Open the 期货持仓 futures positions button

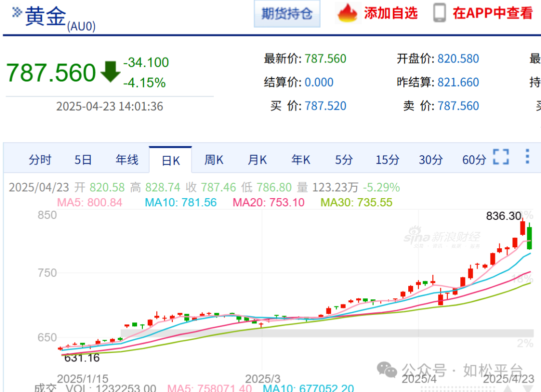pyautogui.click(x=287, y=14)
